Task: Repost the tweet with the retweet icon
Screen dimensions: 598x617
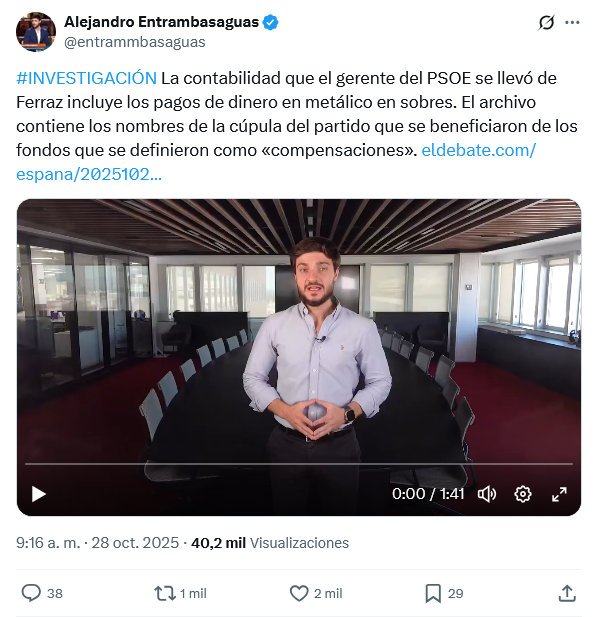Action: coord(164,593)
